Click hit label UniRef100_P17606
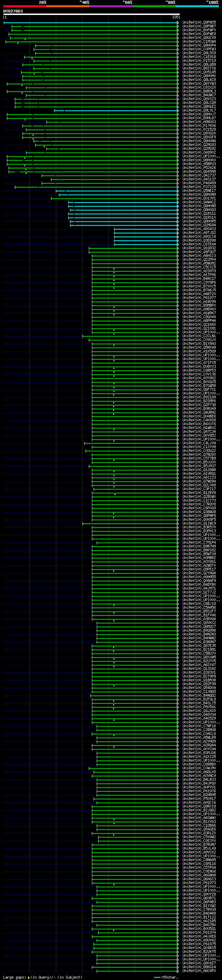Viewport: 222px width, 980px height. (x=199, y=125)
